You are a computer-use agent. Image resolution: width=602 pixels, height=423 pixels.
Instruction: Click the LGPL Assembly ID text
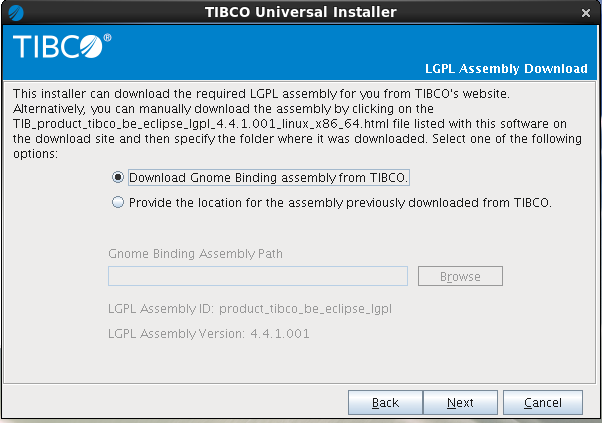coord(250,309)
